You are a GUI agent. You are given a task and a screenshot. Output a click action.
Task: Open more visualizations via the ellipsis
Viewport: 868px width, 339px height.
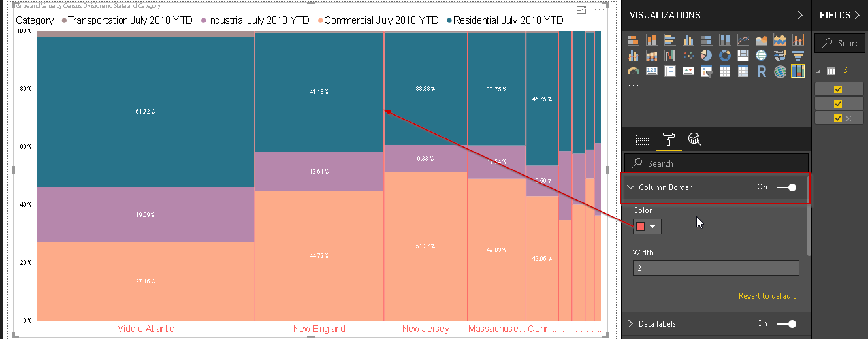(x=634, y=86)
